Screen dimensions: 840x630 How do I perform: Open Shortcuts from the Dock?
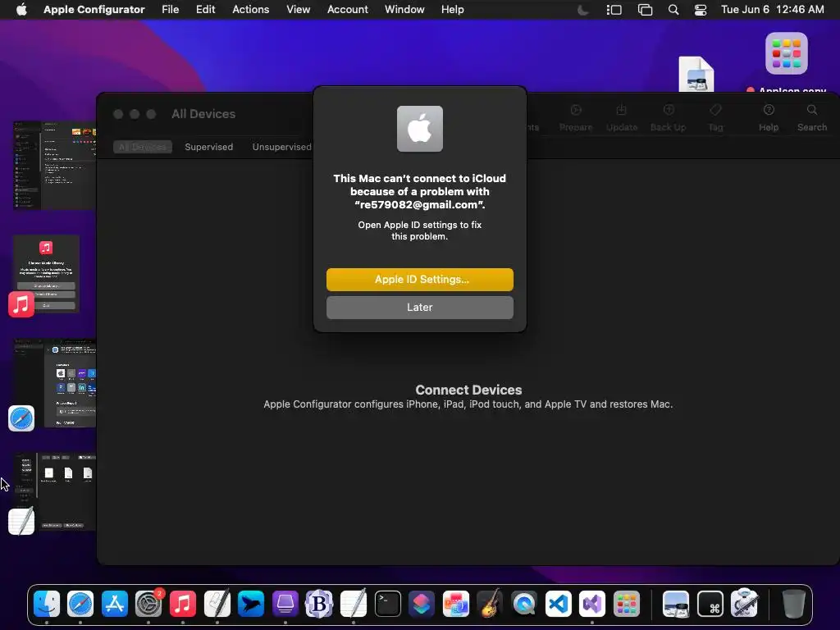(x=422, y=605)
